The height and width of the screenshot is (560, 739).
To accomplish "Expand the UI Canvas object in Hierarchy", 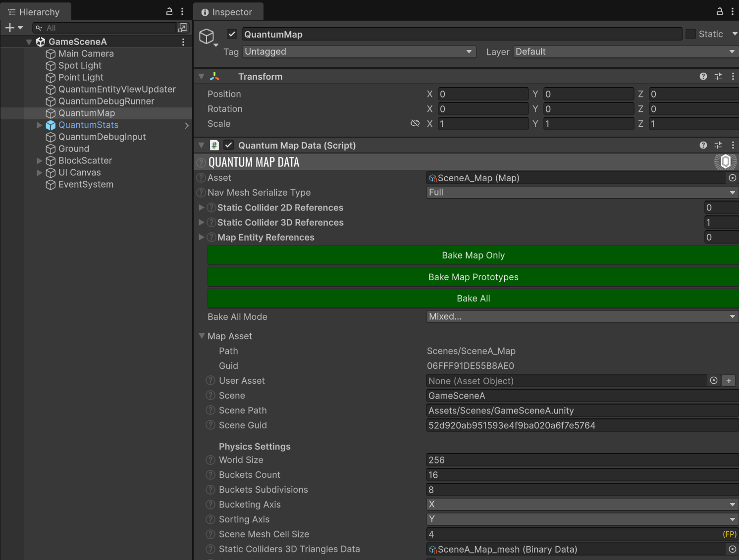I will 39,172.
